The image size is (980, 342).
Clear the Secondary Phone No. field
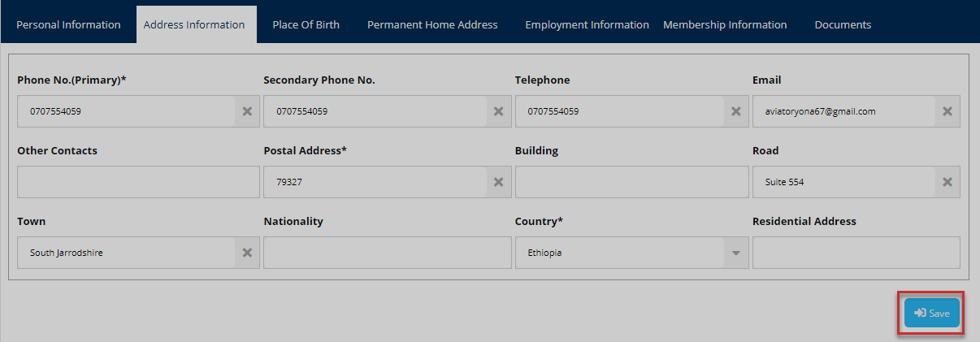click(x=499, y=111)
